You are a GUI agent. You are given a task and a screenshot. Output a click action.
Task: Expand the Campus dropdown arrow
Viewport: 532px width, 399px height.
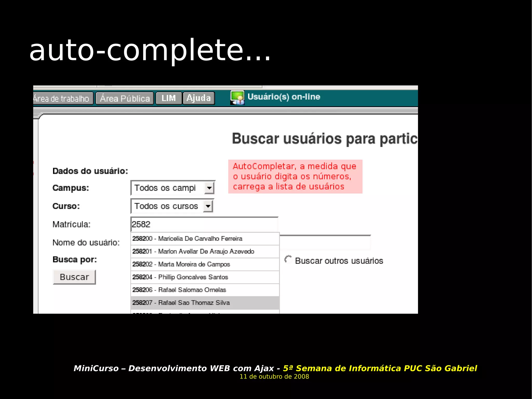(x=209, y=188)
